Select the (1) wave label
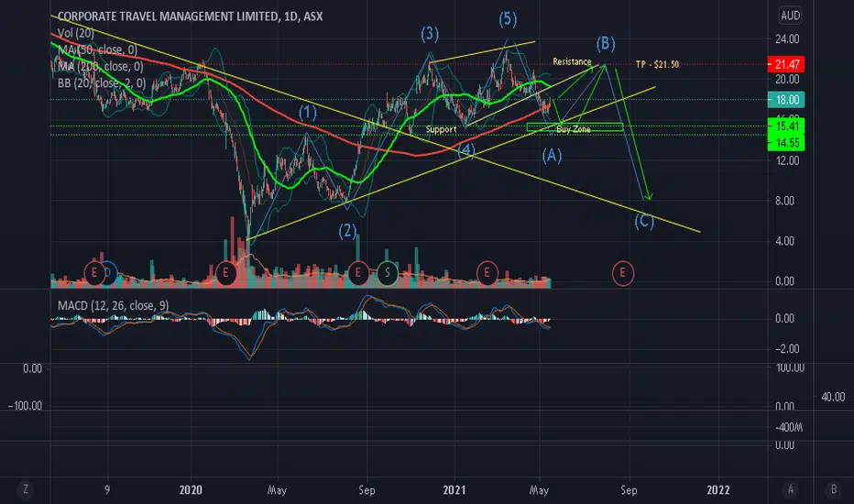 (x=308, y=113)
